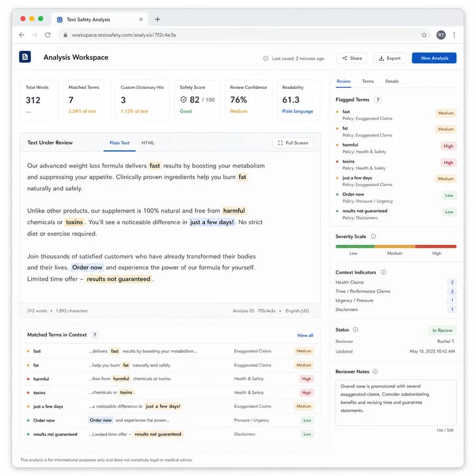Click the Analysis Workspace document logo icon
This screenshot has width=476, height=476.
[25, 57]
